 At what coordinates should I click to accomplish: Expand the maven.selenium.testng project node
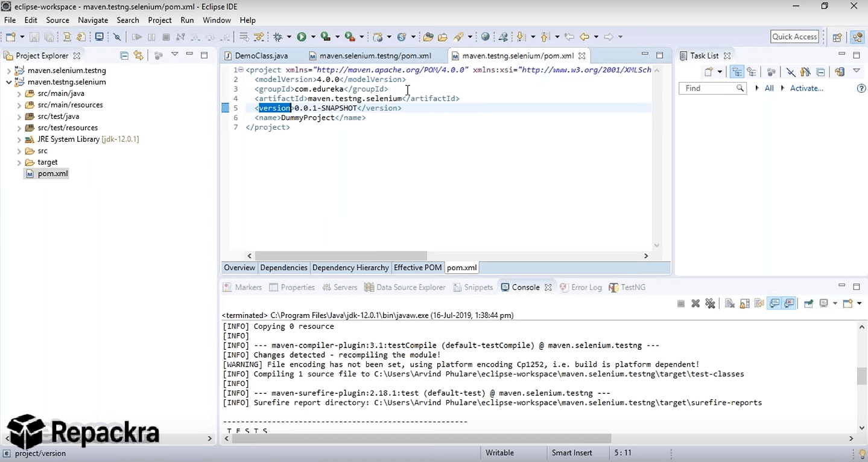(8, 71)
